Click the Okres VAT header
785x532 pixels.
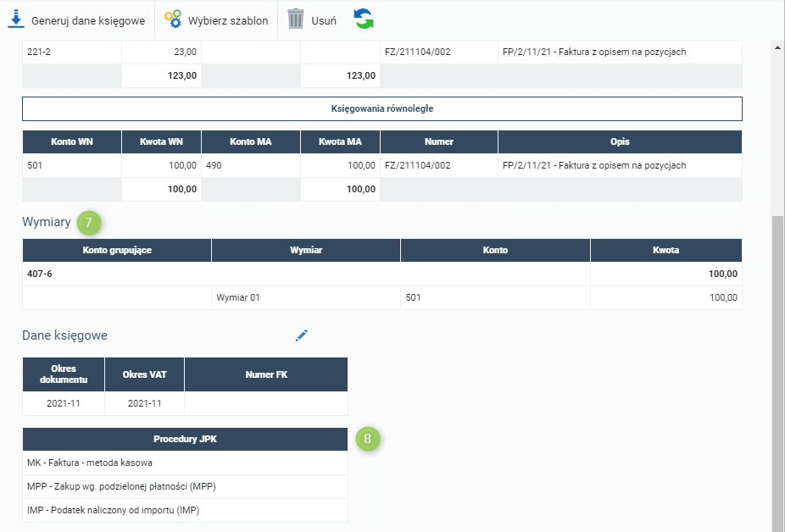(x=145, y=374)
